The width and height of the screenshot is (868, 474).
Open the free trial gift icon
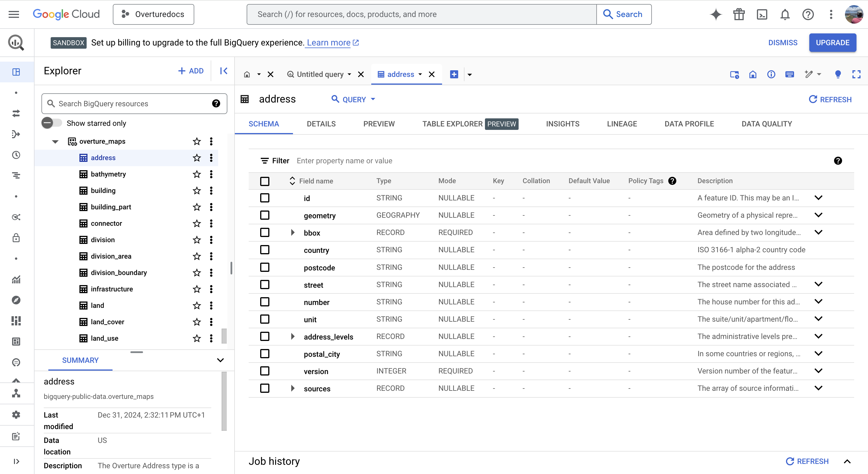point(739,14)
